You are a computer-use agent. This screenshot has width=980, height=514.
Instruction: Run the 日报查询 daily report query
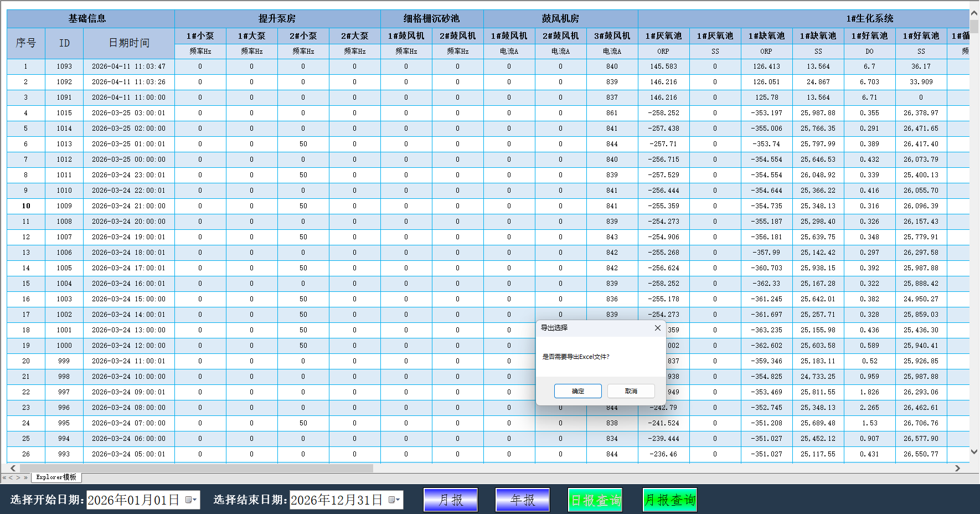point(595,500)
